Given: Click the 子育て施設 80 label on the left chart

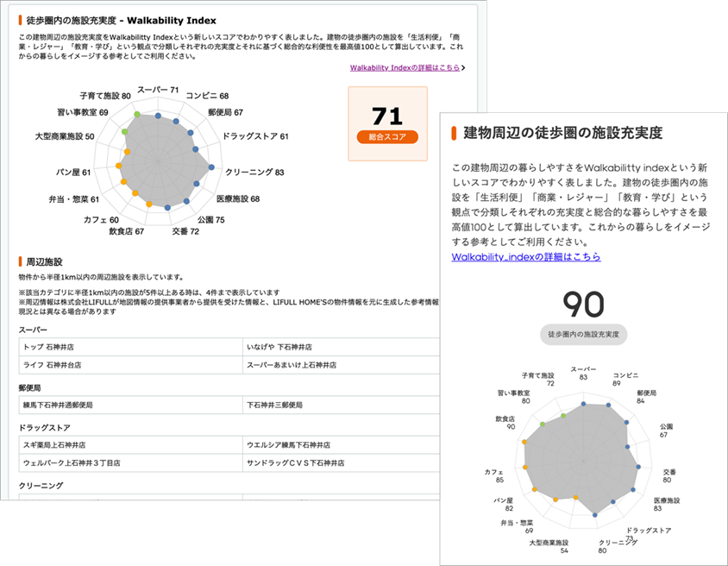Looking at the screenshot, I should (105, 96).
